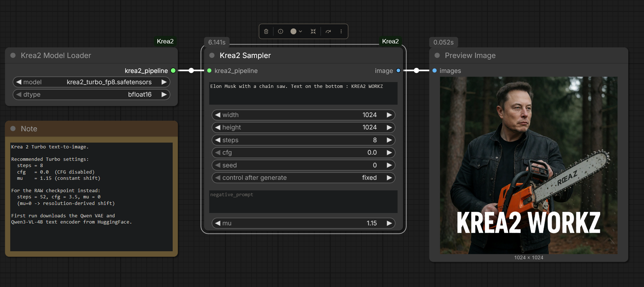Collapse the Preview Image node

click(x=437, y=55)
